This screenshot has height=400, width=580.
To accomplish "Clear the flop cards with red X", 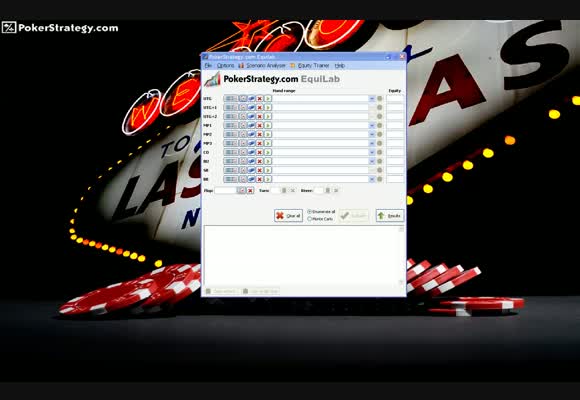I will (x=250, y=191).
